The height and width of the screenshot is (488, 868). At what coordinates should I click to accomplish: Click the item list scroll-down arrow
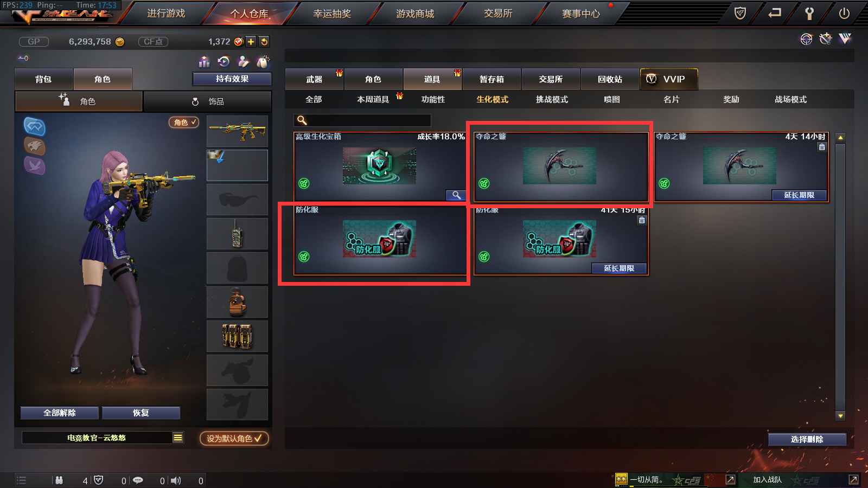[x=840, y=416]
